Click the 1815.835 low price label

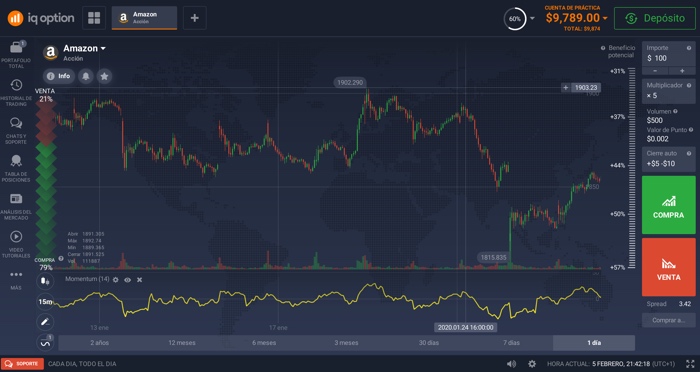[493, 258]
